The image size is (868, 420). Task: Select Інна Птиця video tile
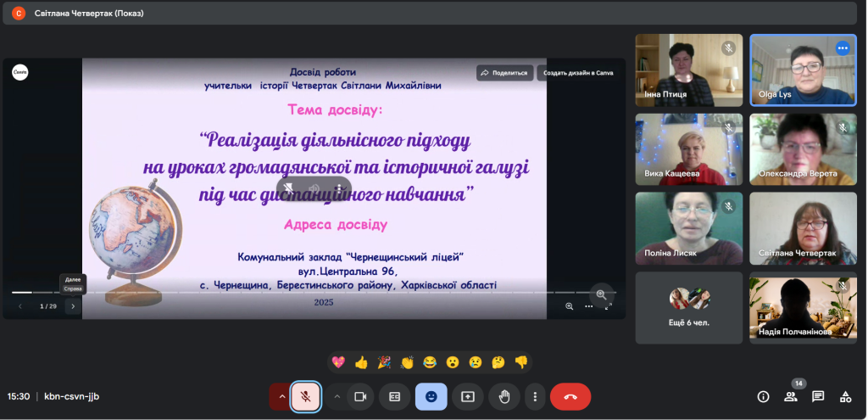pos(689,70)
